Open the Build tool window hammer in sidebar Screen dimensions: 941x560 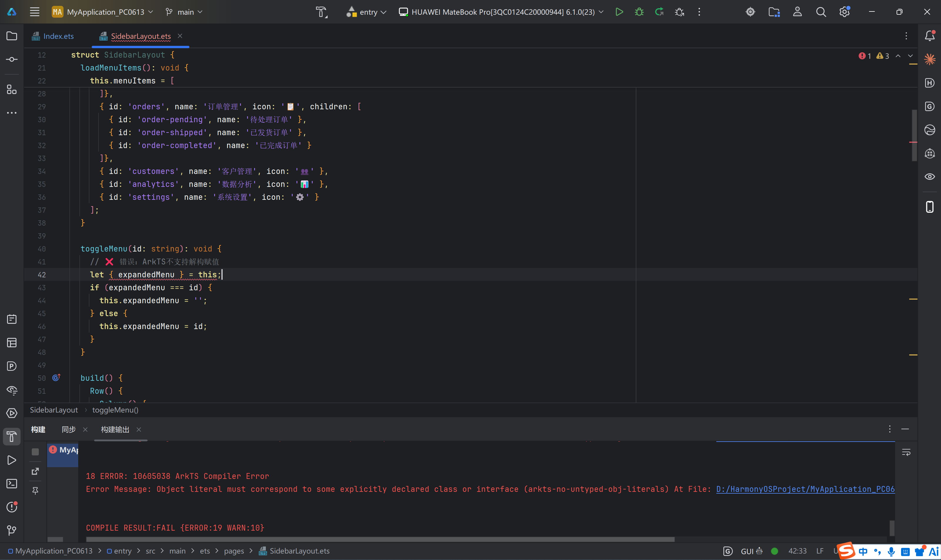12,437
